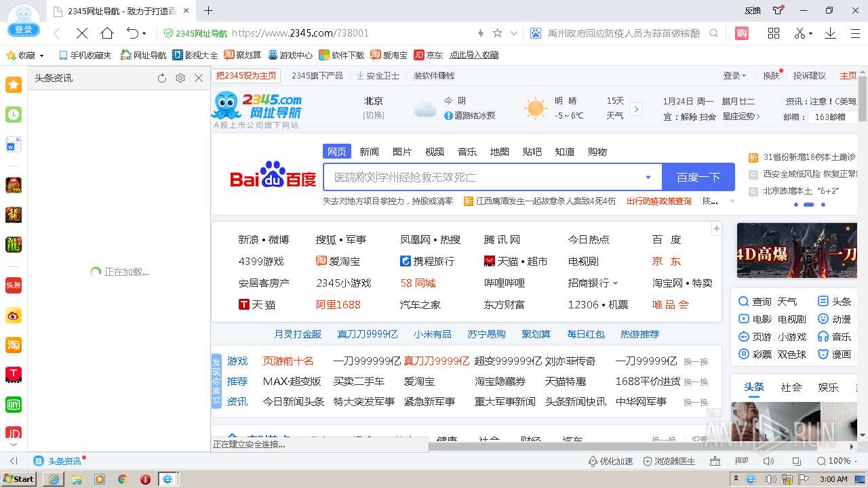Close the 头条资讯 side panel
Screen dimensions: 868x488
click(x=199, y=78)
